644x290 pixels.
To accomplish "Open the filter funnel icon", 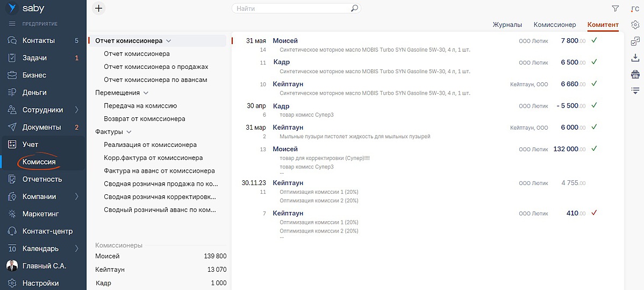I will point(616,9).
